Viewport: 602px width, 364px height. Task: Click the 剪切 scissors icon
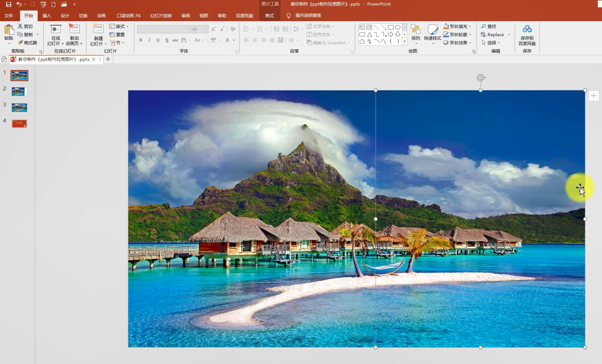pyautogui.click(x=20, y=26)
